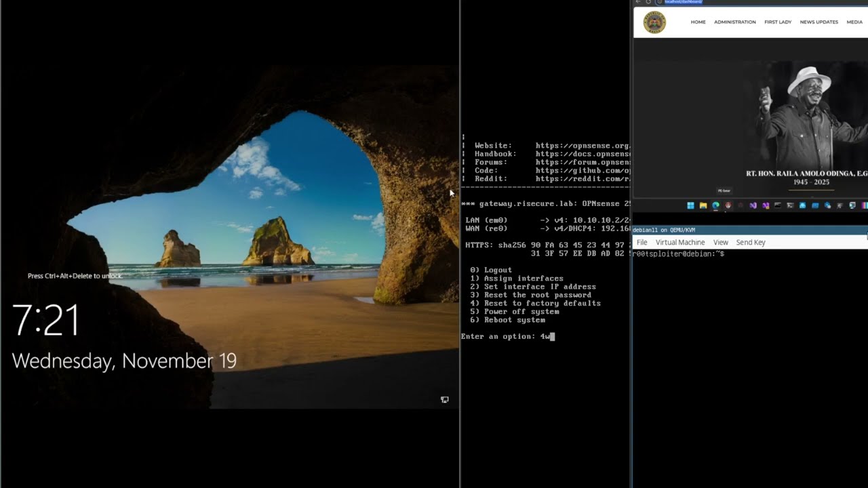The image size is (868, 488).
Task: Open the FIRST LADY nav link
Action: point(778,22)
